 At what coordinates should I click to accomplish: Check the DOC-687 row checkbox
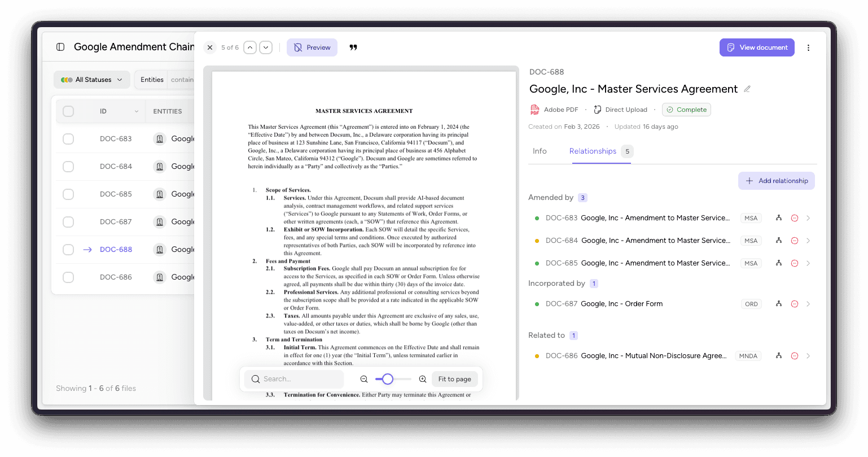coord(68,222)
